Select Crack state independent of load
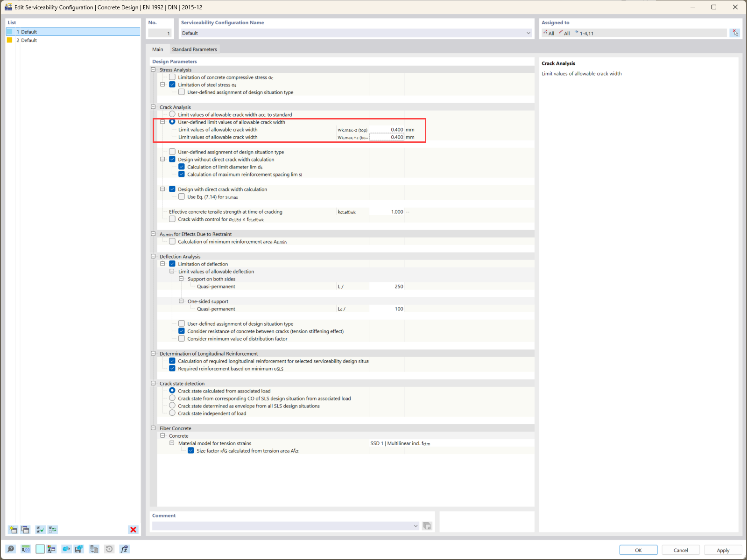 point(172,413)
